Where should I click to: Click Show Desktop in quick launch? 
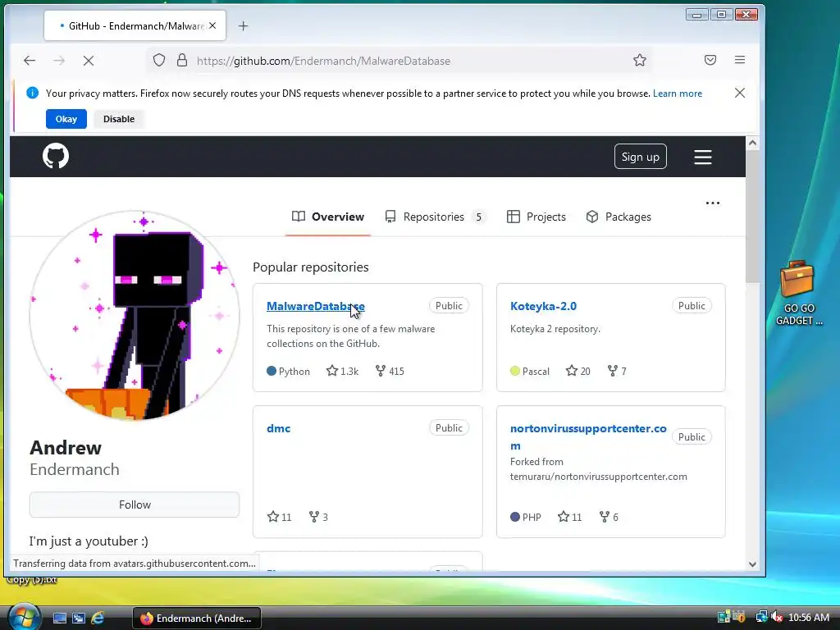[59, 618]
